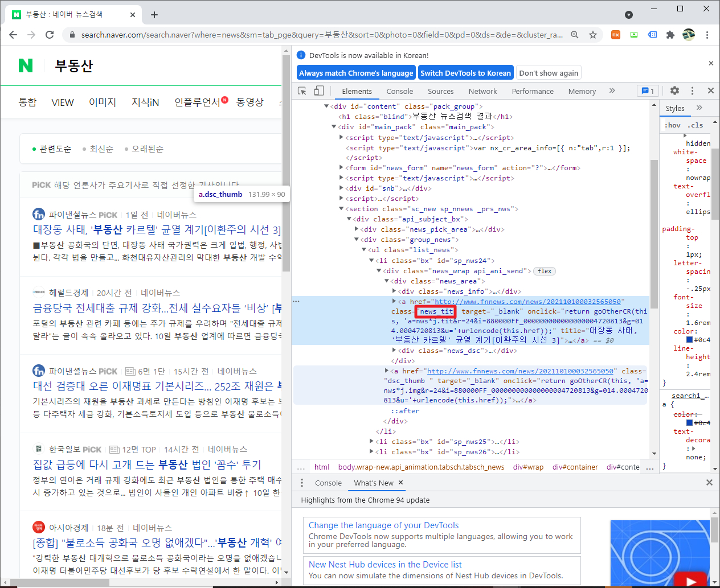720x588 pixels.
Task: Click headline 집값 급등에 다시 고개 드는 부동산 법인
Action: tap(147, 464)
